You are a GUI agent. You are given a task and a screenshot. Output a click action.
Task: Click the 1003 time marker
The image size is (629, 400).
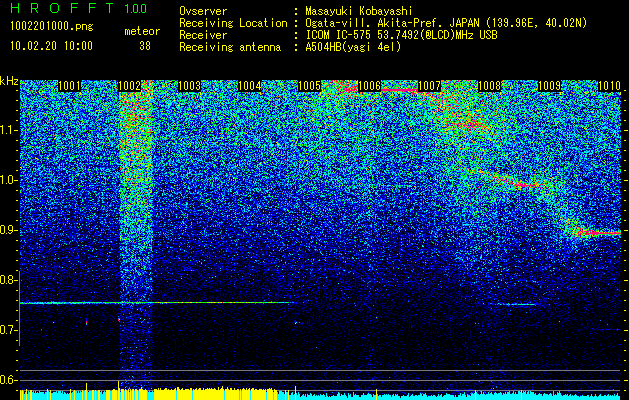(x=189, y=86)
